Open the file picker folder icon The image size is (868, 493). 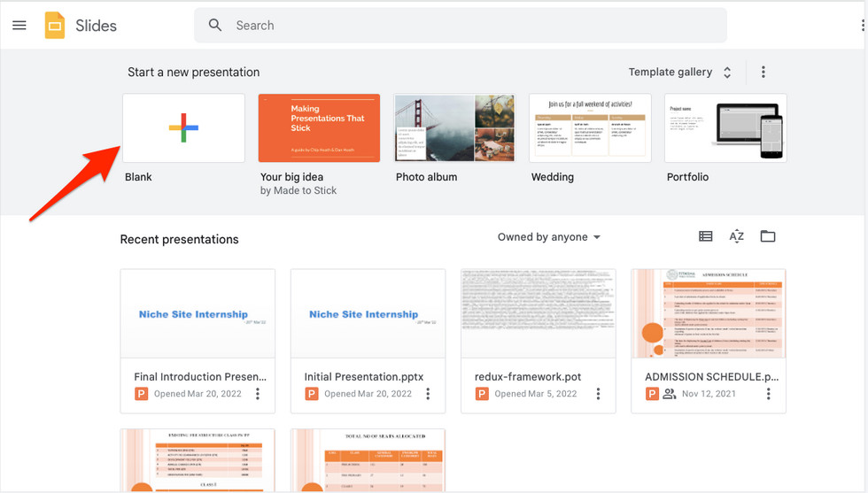pos(768,236)
